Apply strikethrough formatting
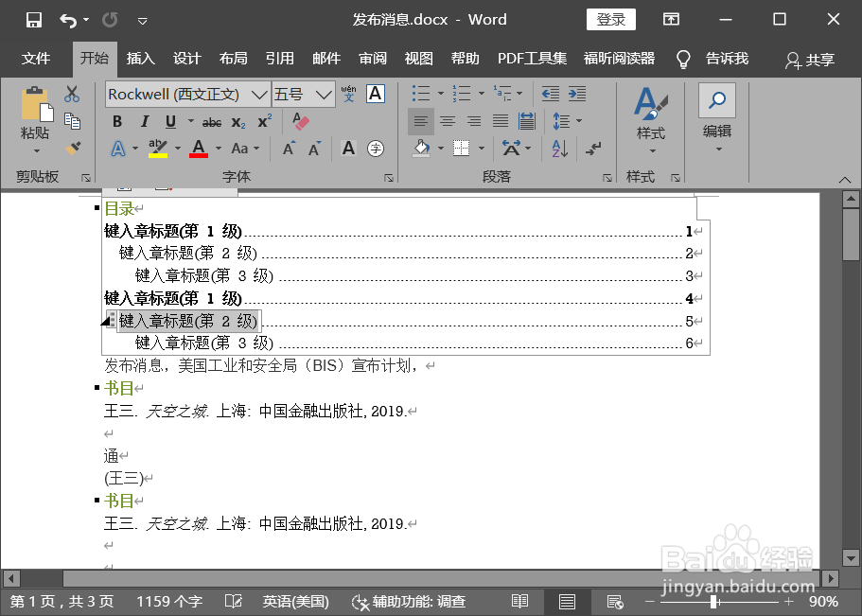862x616 pixels. [x=211, y=121]
